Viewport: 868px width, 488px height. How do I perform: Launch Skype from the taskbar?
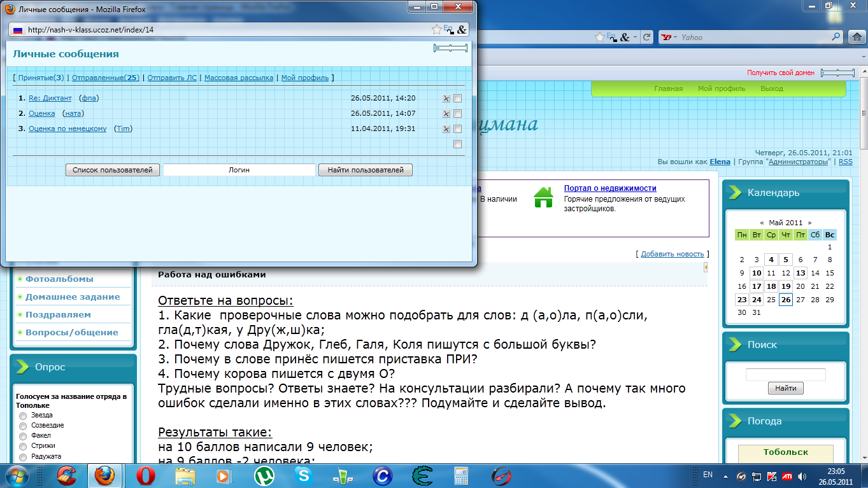(x=303, y=476)
